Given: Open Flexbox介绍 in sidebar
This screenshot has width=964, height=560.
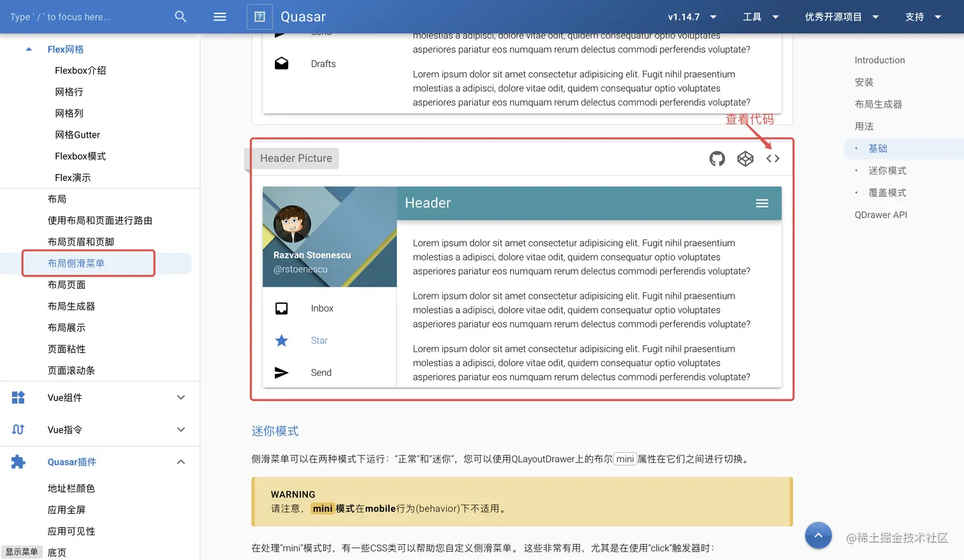Looking at the screenshot, I should point(80,71).
